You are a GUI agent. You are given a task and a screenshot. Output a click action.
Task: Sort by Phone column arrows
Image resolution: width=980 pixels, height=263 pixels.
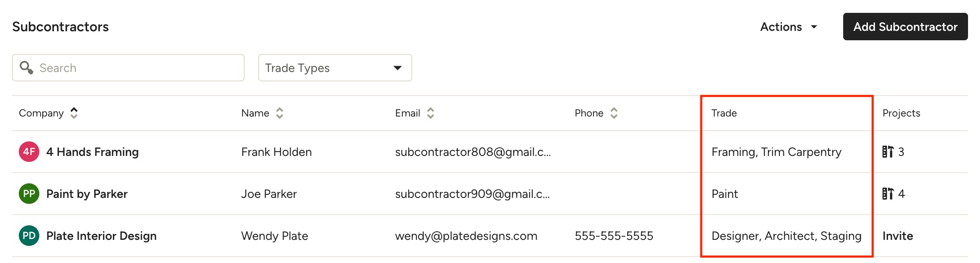[x=614, y=113]
